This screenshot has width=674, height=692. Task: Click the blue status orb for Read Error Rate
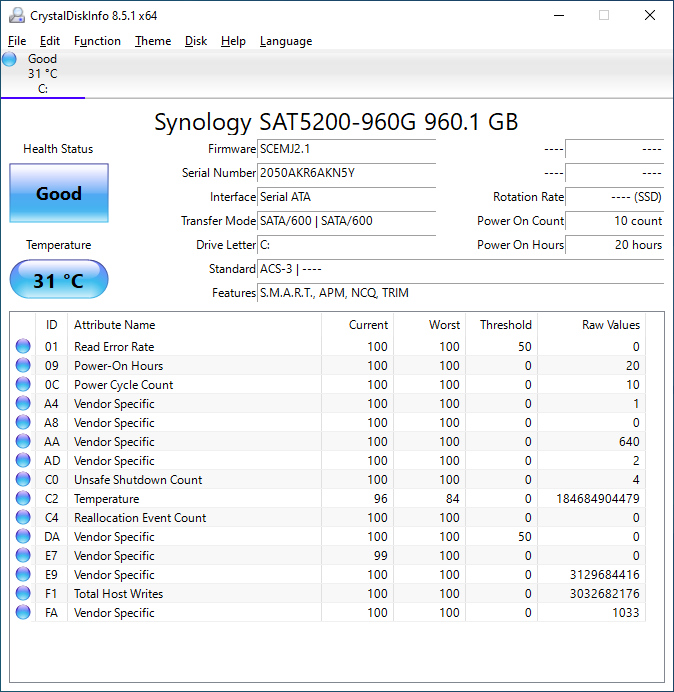23,347
